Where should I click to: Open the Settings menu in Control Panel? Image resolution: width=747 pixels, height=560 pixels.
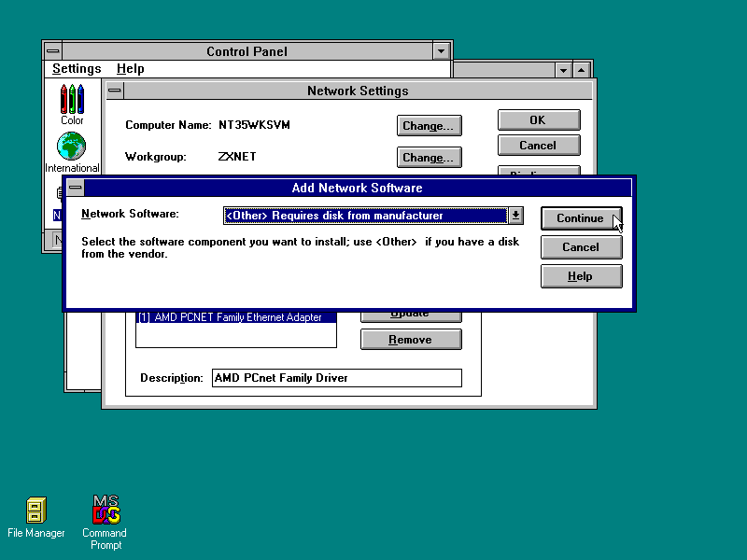[x=77, y=68]
